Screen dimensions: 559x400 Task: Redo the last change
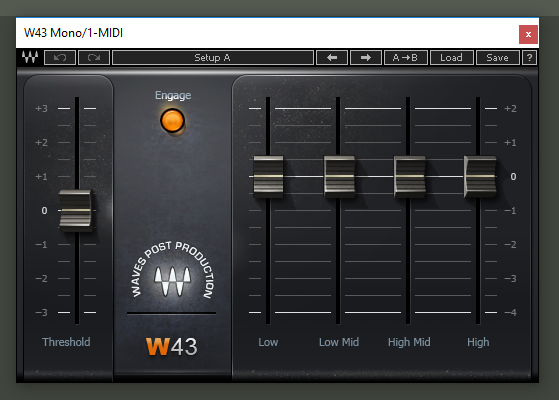click(94, 57)
